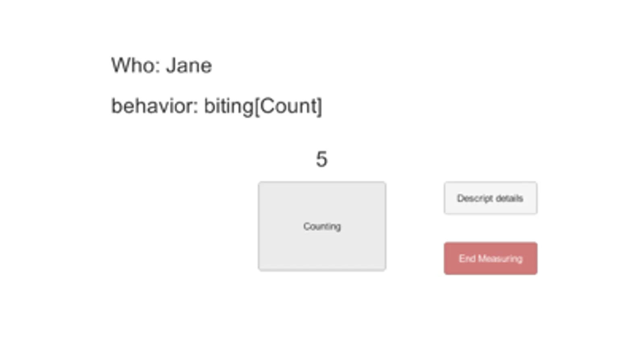Click the Counting button

point(322,226)
